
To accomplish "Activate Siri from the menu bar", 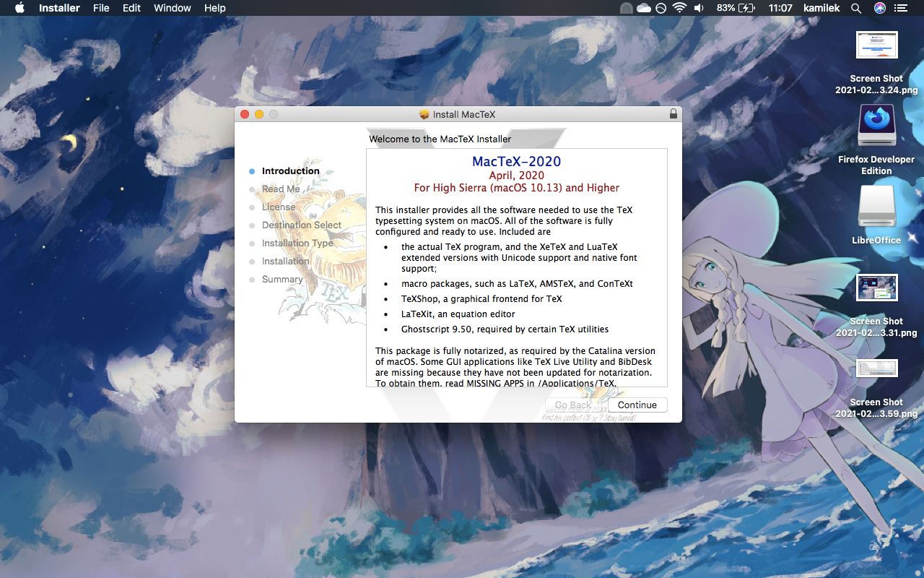I will point(879,8).
